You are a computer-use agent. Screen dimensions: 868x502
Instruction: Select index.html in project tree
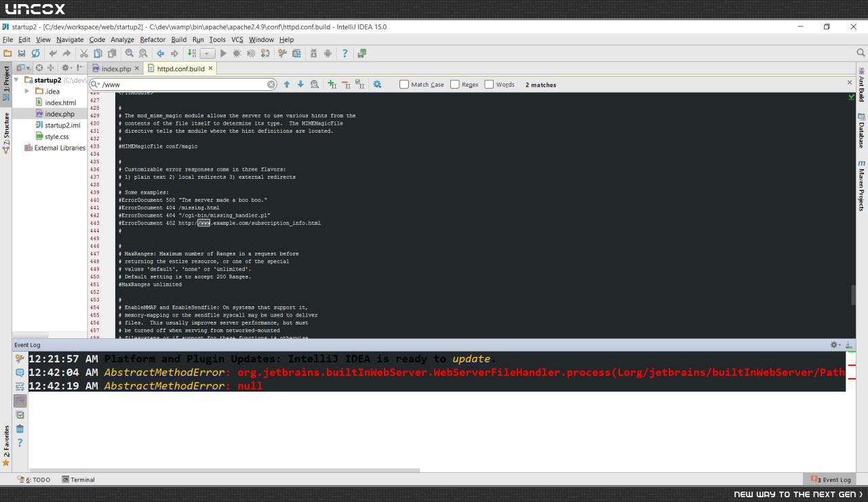[x=56, y=102]
